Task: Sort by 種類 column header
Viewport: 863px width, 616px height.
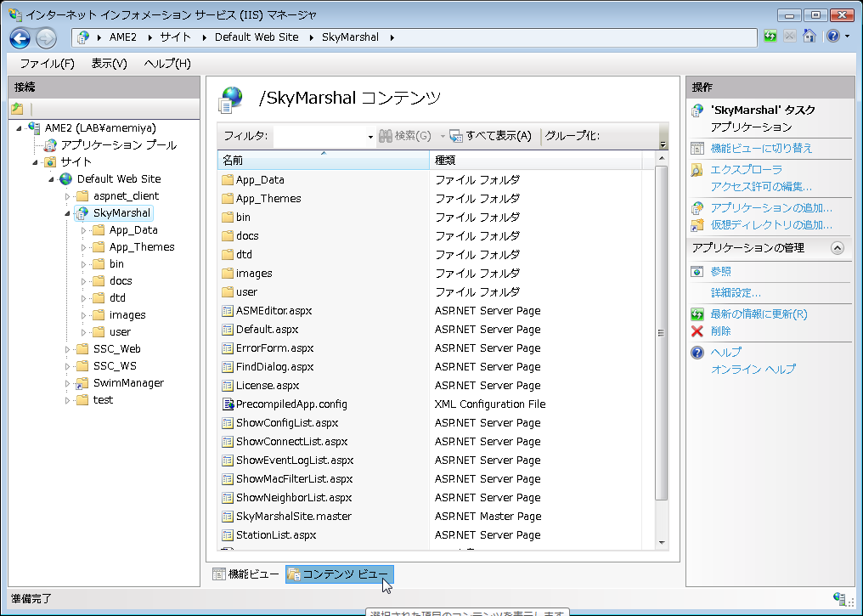Action: point(535,161)
